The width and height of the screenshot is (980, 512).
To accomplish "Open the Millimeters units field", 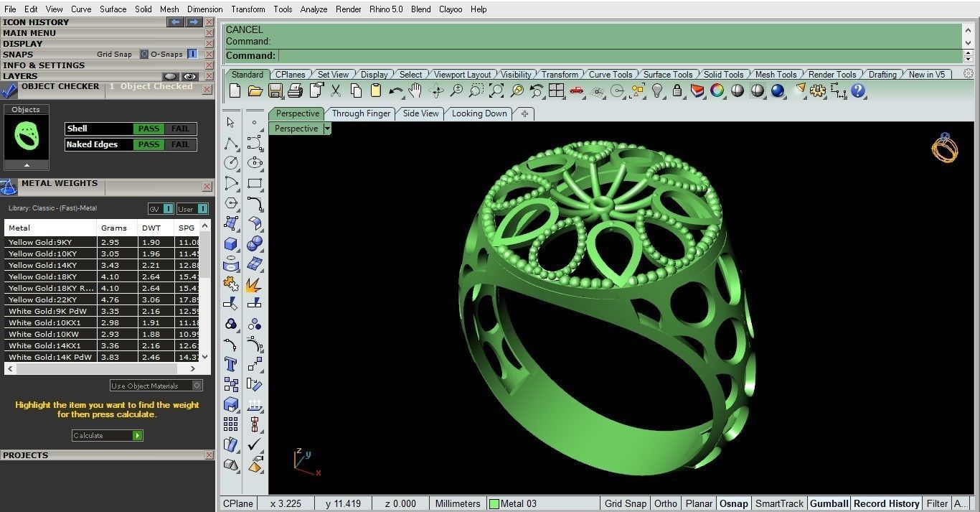I will tap(457, 503).
